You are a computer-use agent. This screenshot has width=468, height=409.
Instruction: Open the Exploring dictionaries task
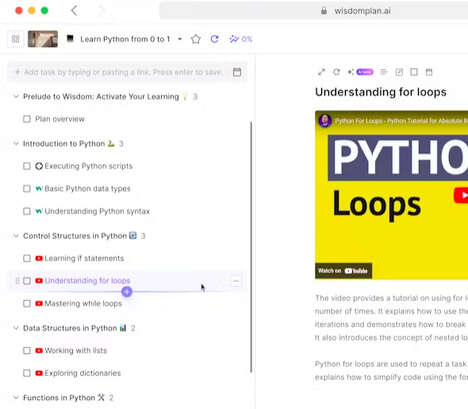(83, 373)
